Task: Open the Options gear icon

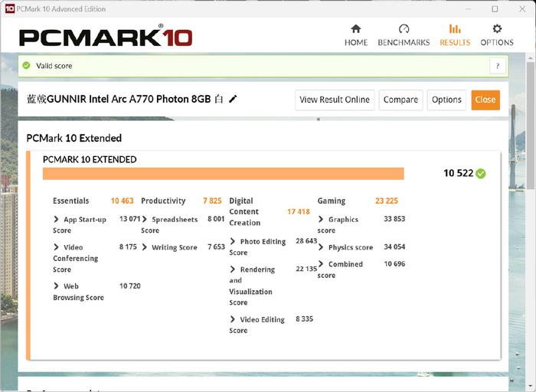Action: click(x=497, y=28)
